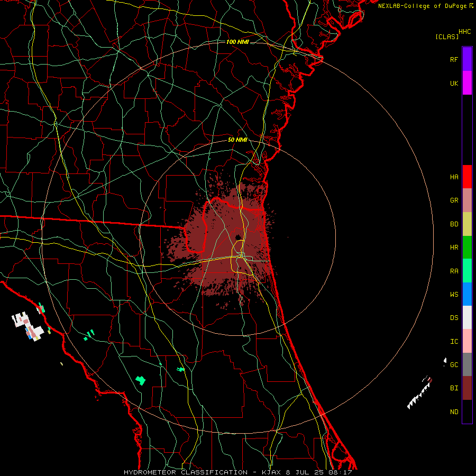Click the KJAX station identifier
This screenshot has width=476, height=476.
271,472
